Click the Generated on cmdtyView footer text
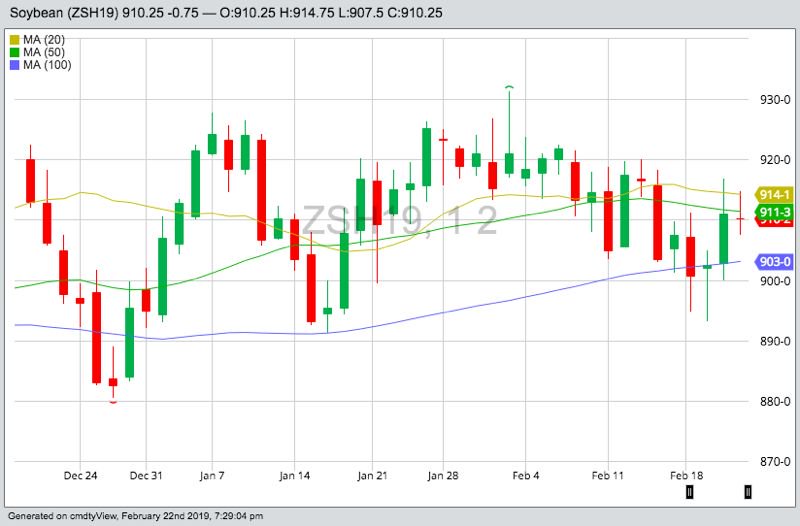This screenshot has height=526, width=800. [x=136, y=516]
